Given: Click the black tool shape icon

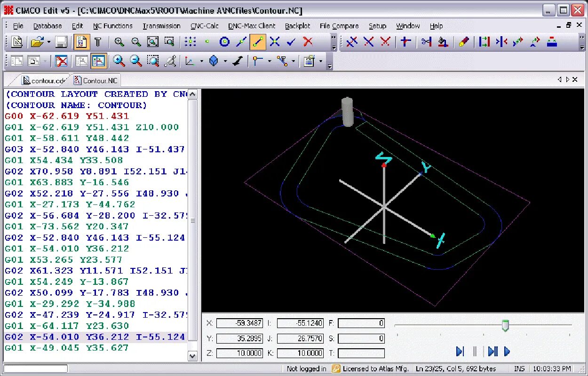Looking at the screenshot, I should coord(237,61).
